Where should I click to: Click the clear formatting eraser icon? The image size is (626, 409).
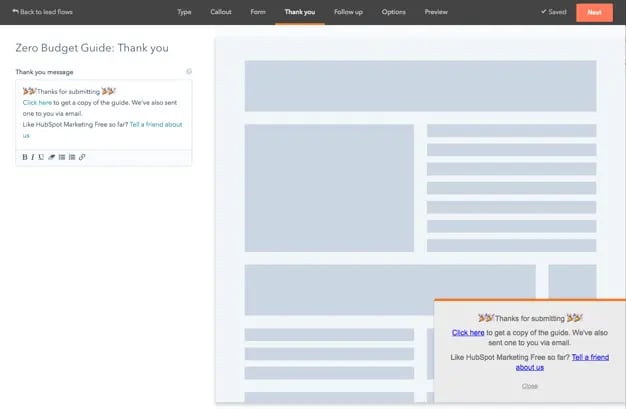coord(51,157)
